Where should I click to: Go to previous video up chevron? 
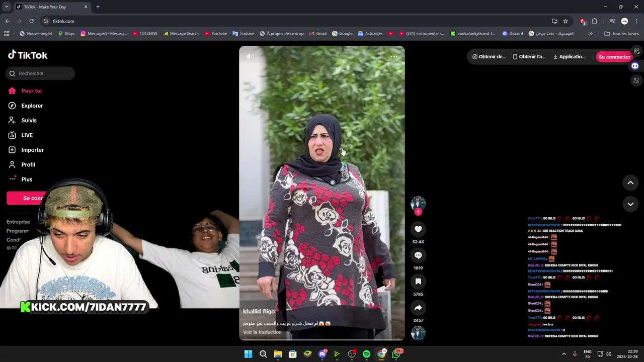coord(630,183)
